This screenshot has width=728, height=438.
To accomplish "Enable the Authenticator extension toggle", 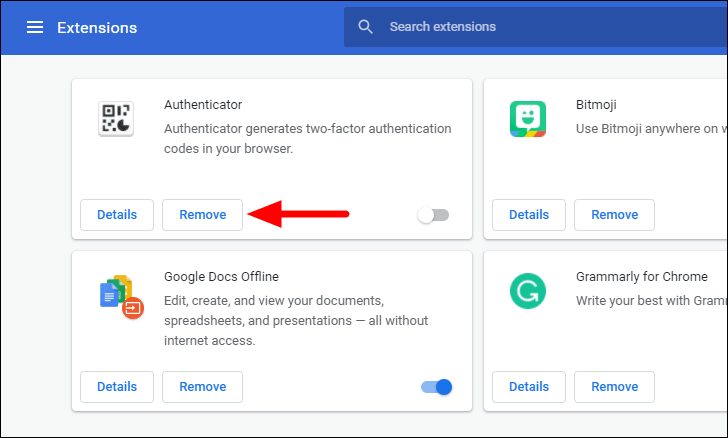I will (x=433, y=215).
